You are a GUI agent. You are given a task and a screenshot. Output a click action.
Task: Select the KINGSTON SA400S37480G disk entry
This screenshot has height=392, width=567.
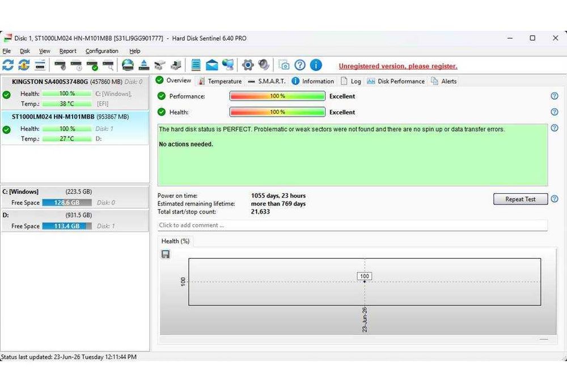(75, 93)
